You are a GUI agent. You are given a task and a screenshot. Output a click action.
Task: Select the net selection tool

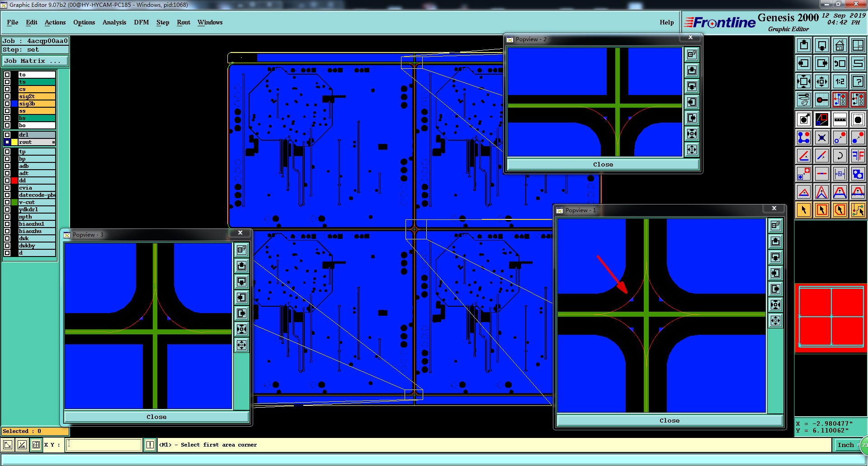(858, 210)
